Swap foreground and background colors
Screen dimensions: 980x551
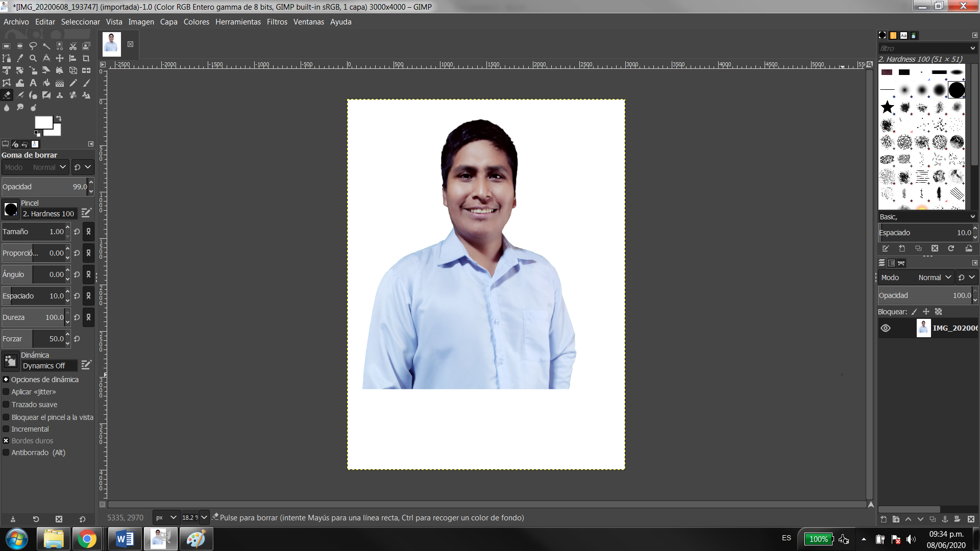(x=59, y=118)
